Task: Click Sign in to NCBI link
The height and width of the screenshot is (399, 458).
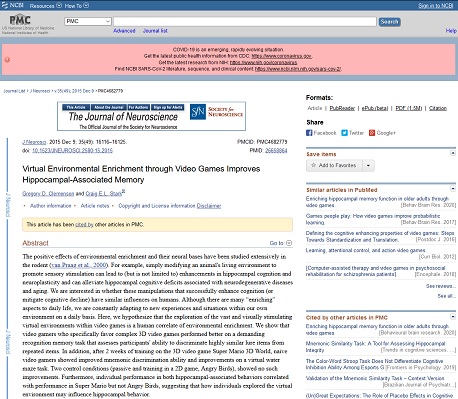Action: pos(435,6)
